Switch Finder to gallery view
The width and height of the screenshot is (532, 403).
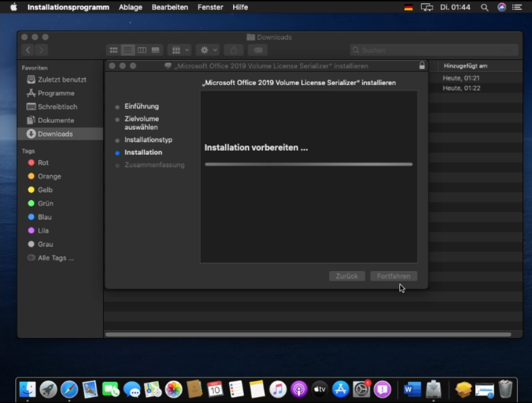point(156,50)
